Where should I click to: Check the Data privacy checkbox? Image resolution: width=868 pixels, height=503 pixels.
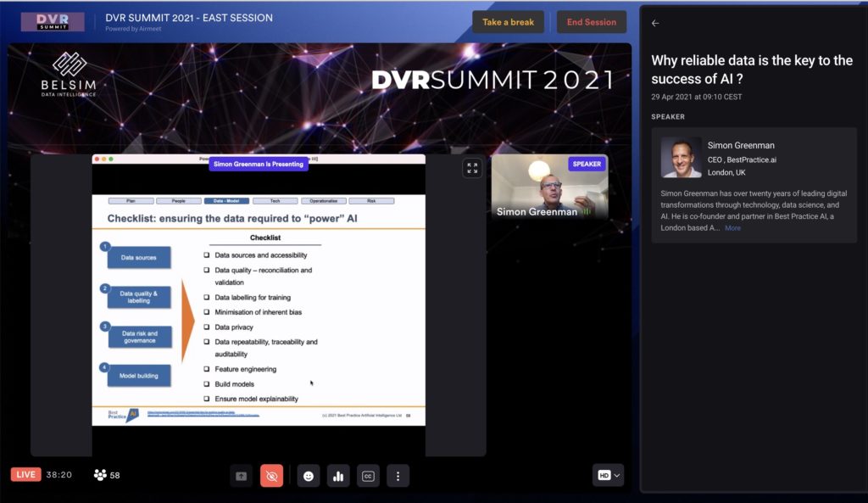click(207, 327)
